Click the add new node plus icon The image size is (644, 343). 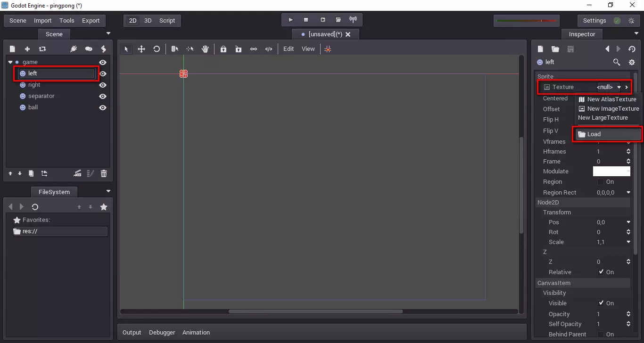pos(27,49)
